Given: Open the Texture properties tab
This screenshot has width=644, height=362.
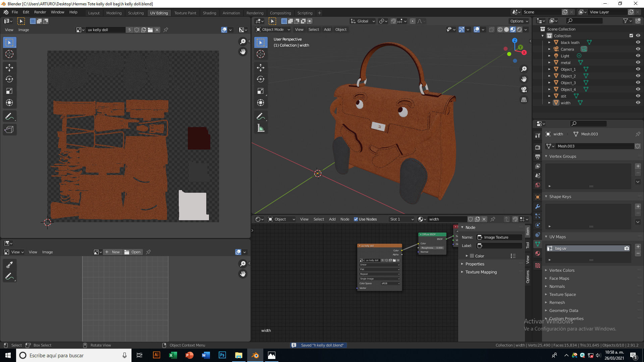Looking at the screenshot, I should pos(538,265).
